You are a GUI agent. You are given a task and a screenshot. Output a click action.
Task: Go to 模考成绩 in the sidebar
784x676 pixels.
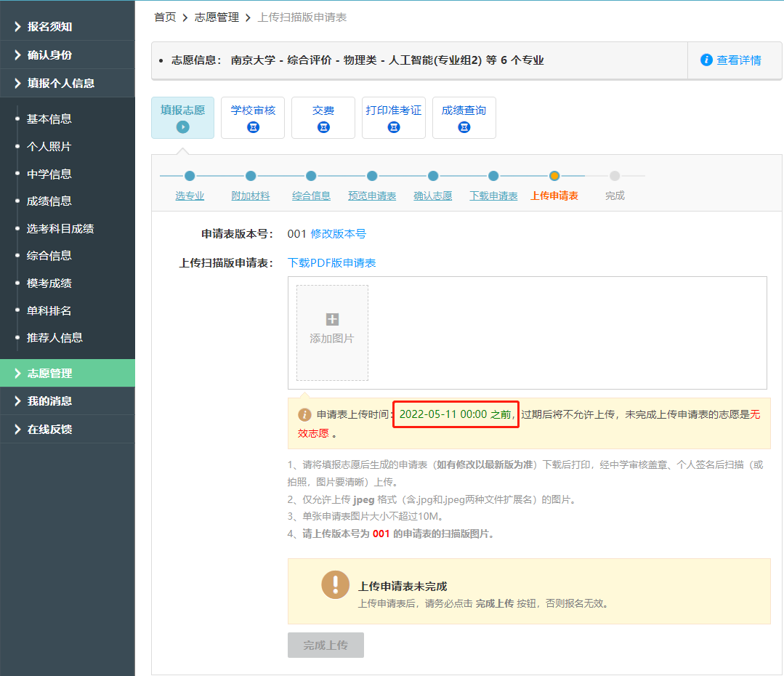pyautogui.click(x=49, y=283)
